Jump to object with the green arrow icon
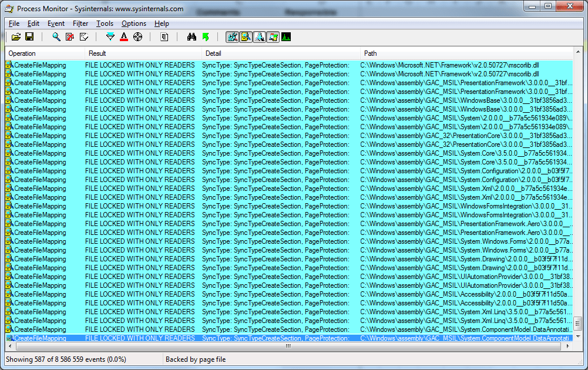The image size is (588, 370). [x=206, y=37]
